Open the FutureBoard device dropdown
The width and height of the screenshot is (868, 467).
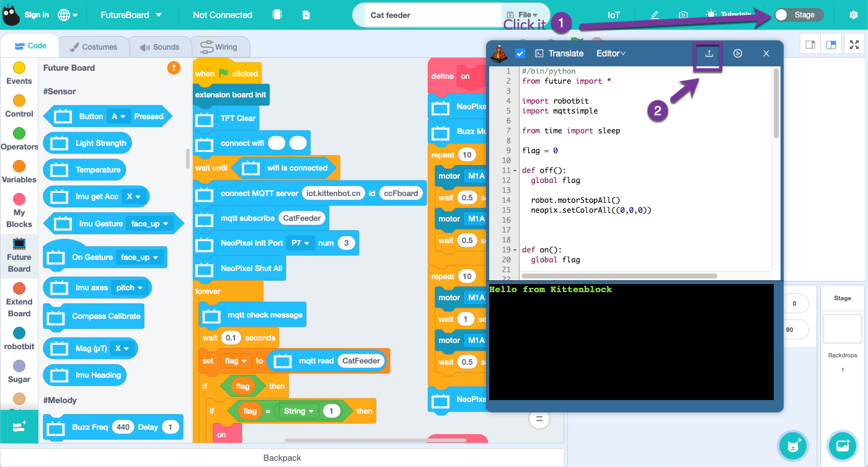pyautogui.click(x=131, y=15)
